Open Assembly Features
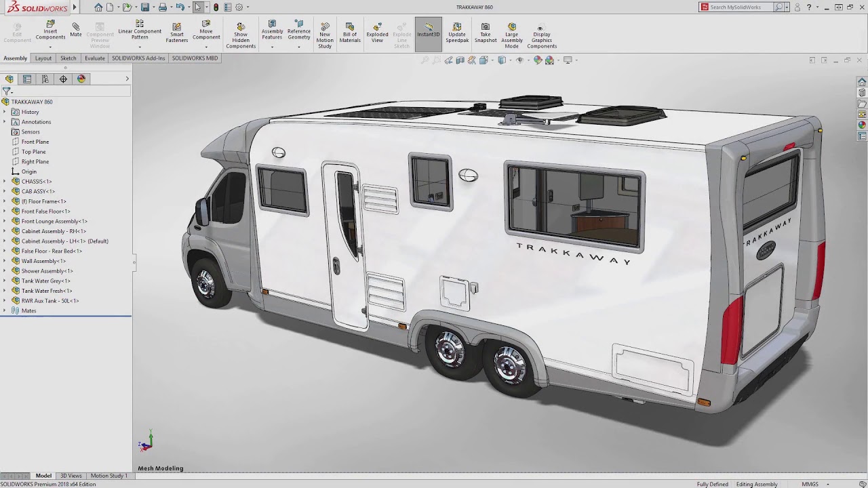868x488 pixels. 272,30
